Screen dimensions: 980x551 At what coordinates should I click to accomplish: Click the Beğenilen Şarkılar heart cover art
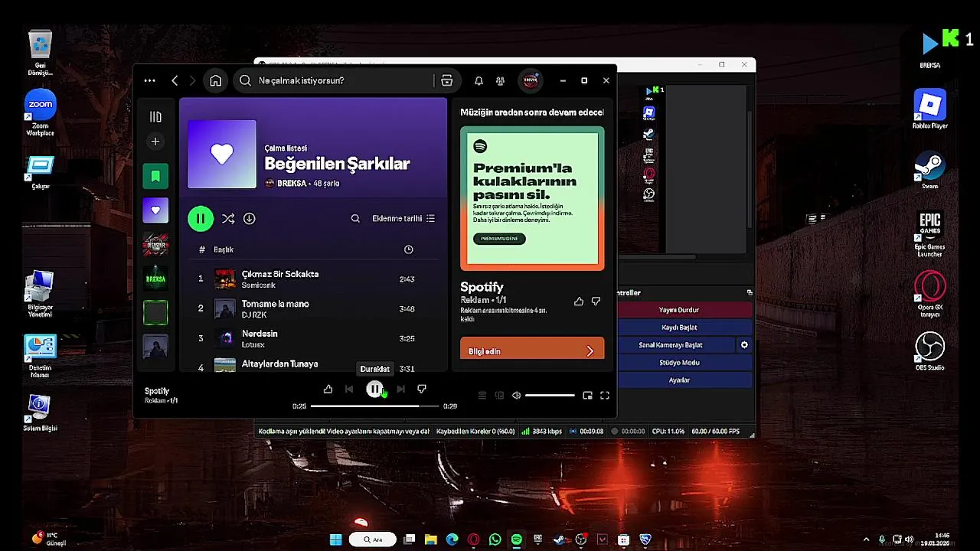[222, 154]
